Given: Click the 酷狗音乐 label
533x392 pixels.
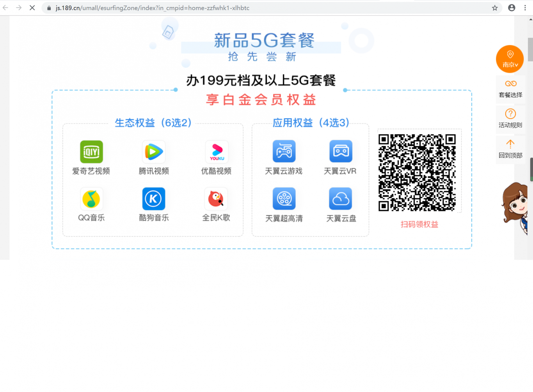Looking at the screenshot, I should pos(154,218).
